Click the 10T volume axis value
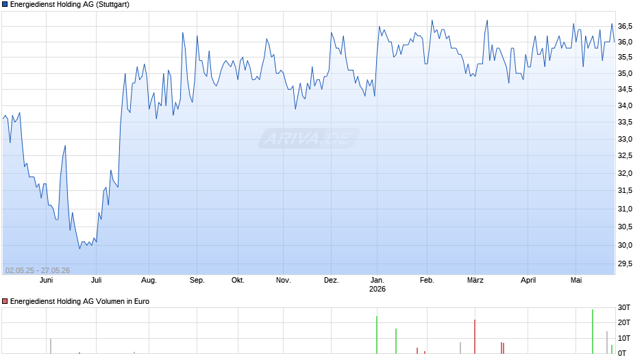Screen dimensions: 644x360 tap(624, 338)
